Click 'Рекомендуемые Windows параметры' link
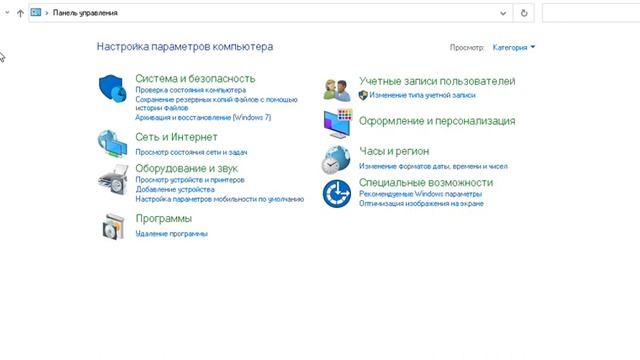The height and width of the screenshot is (360, 640). (420, 193)
